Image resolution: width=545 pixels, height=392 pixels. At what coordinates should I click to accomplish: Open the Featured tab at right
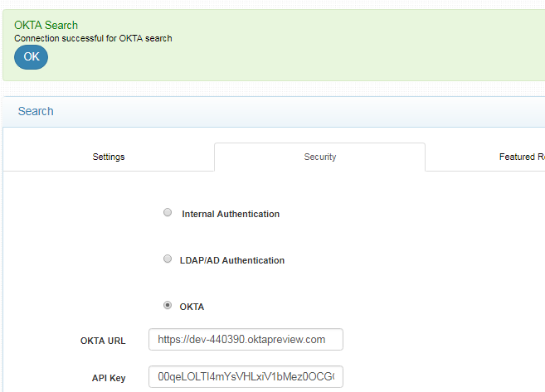[522, 157]
